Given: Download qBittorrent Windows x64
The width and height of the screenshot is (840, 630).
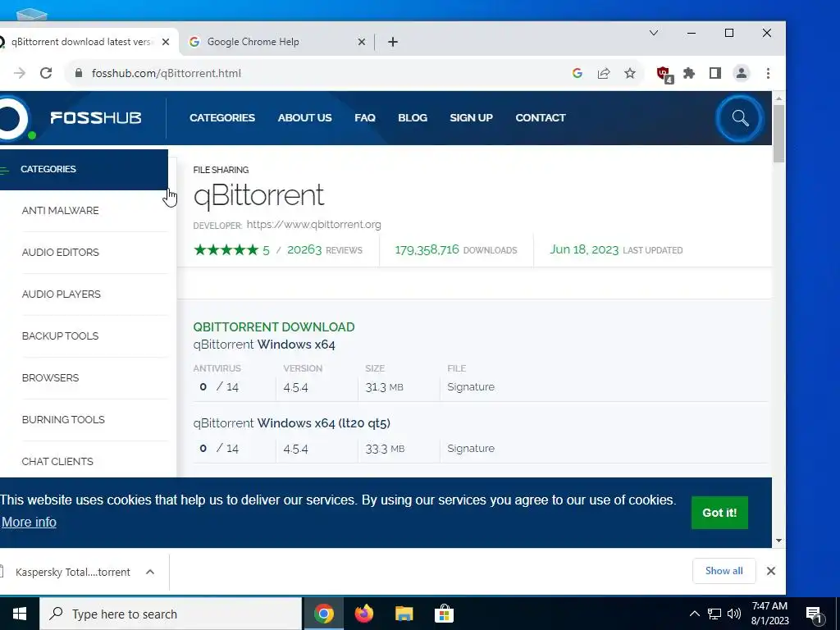Looking at the screenshot, I should (x=264, y=345).
